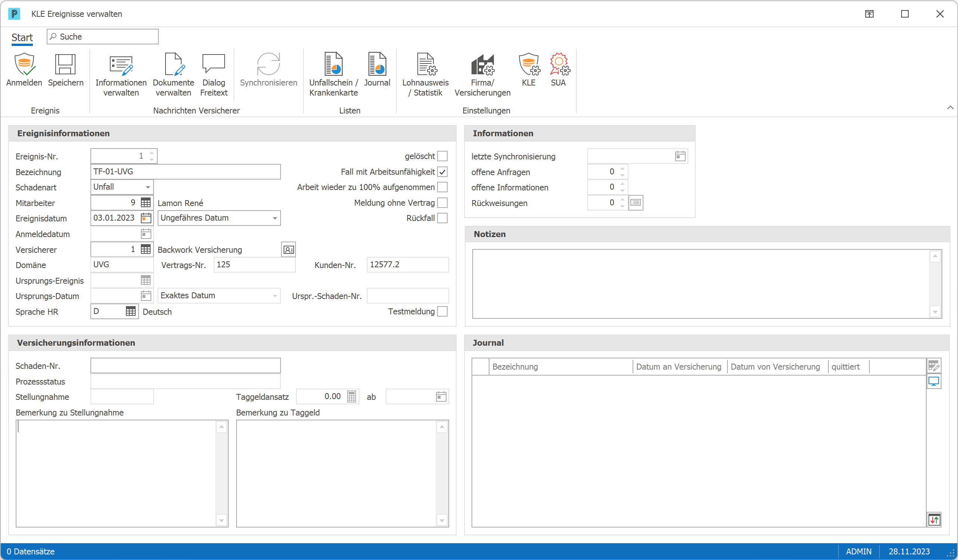Enable the Testmeldung checkbox

pos(442,311)
